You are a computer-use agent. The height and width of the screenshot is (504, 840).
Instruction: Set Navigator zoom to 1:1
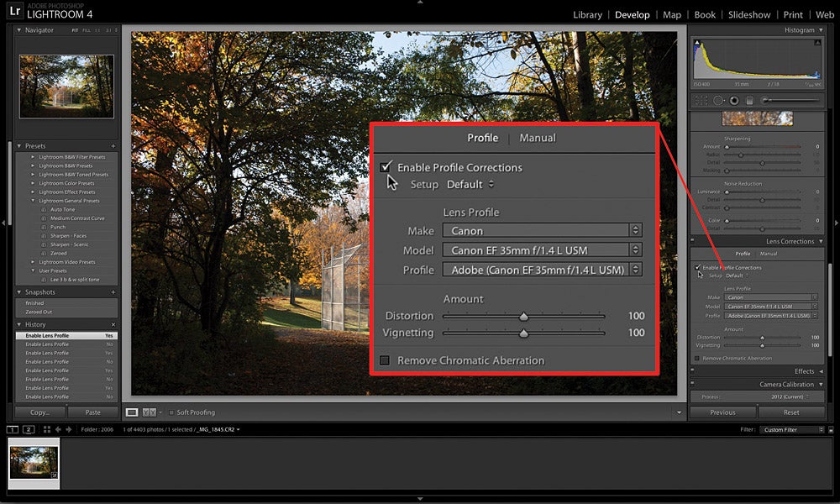click(97, 30)
